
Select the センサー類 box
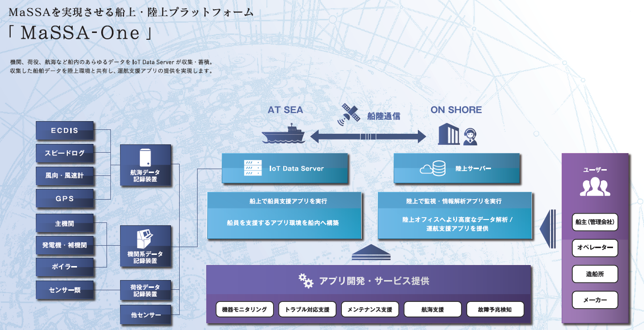point(65,290)
